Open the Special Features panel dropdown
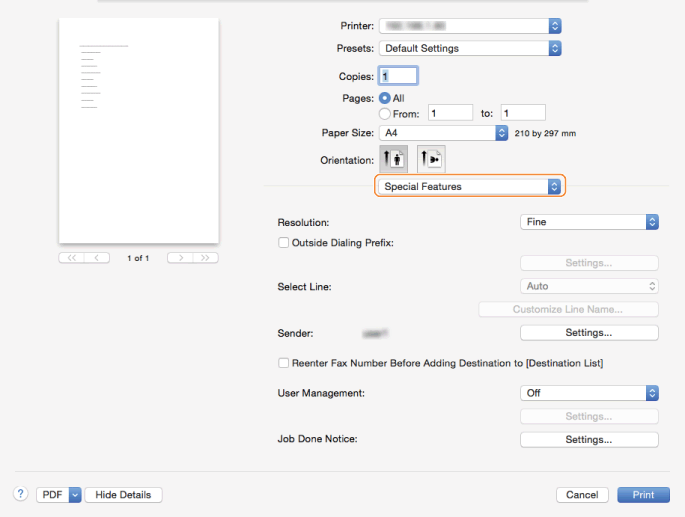This screenshot has height=517, width=685. (469, 186)
